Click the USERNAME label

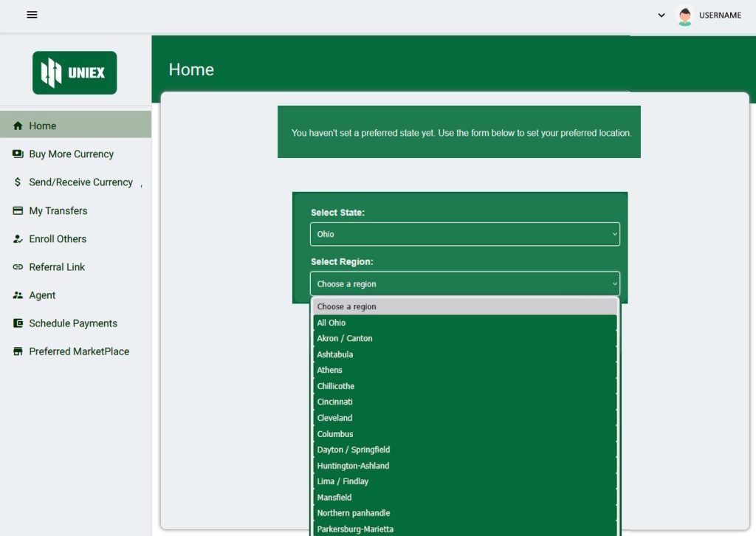coord(720,16)
